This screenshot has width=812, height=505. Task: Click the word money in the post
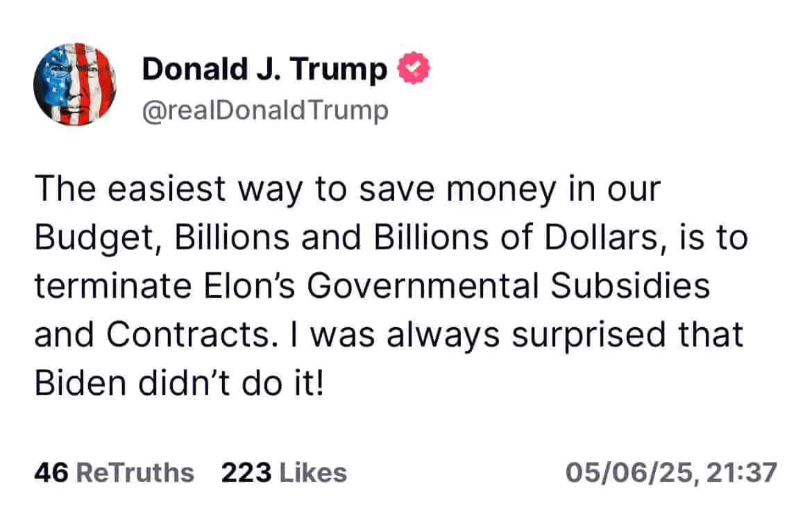(x=501, y=190)
